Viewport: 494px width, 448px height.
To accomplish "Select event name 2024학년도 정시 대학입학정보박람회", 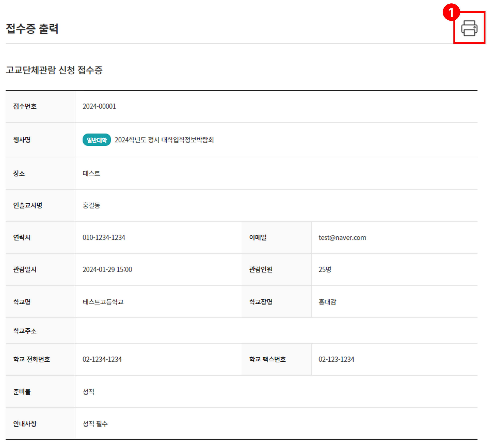I will coord(164,140).
